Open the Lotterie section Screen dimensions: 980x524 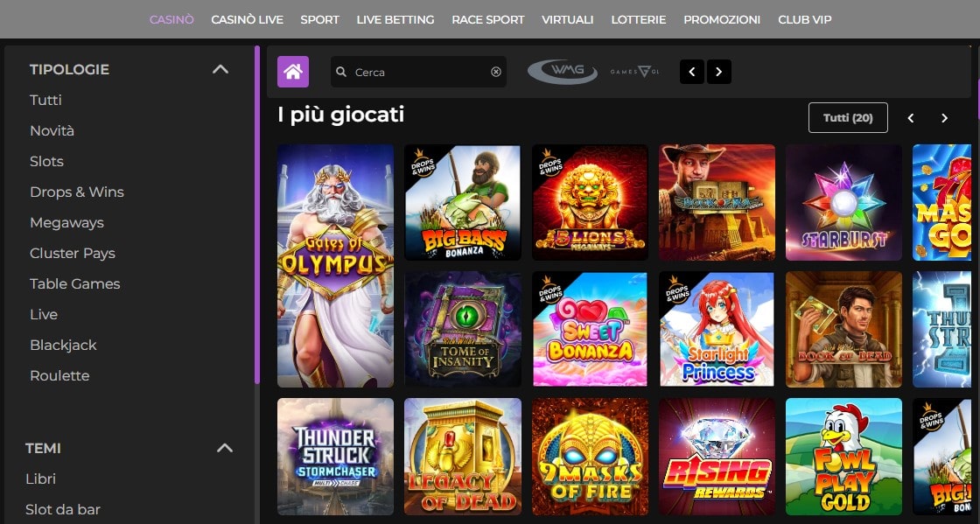[x=638, y=19]
